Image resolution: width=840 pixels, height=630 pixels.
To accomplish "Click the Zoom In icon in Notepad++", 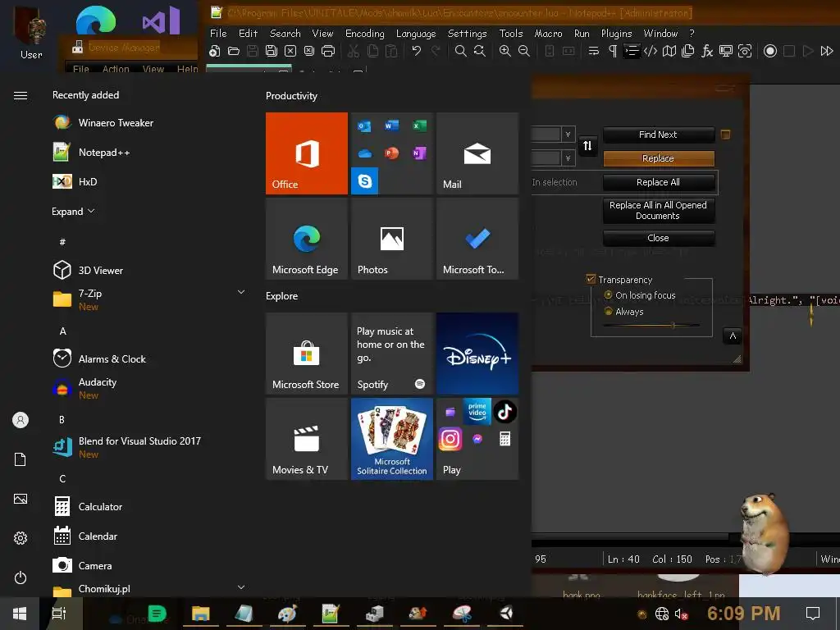I will tap(504, 51).
